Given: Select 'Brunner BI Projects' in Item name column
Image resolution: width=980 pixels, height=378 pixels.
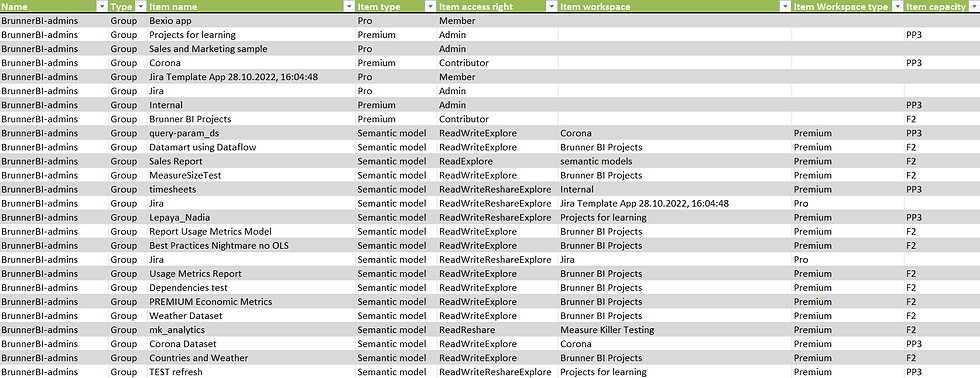Looking at the screenshot, I should point(251,119).
